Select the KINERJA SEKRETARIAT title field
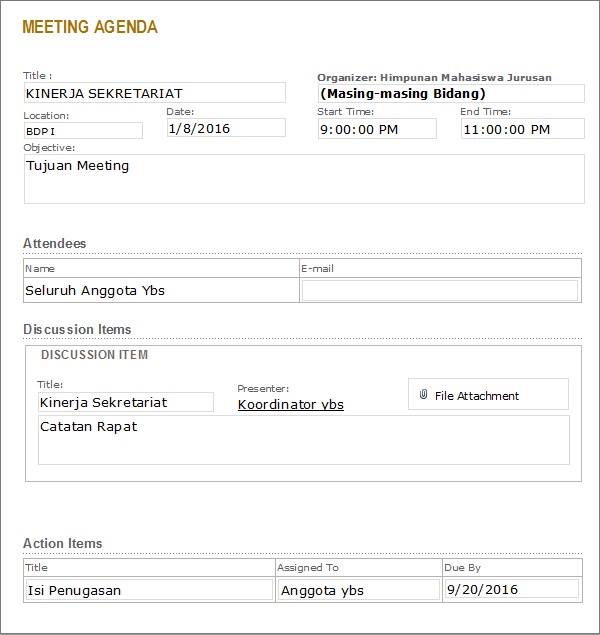Screen dimensions: 600x635 tap(155, 93)
